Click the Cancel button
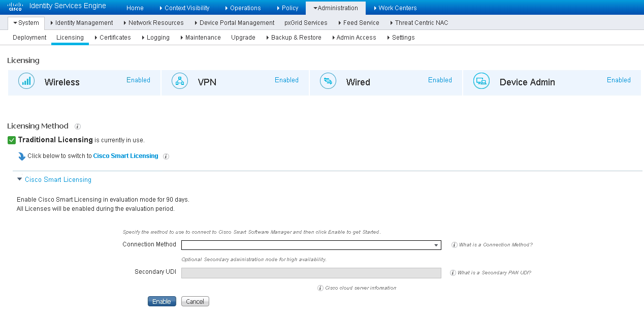This screenshot has width=644, height=317. tap(195, 301)
